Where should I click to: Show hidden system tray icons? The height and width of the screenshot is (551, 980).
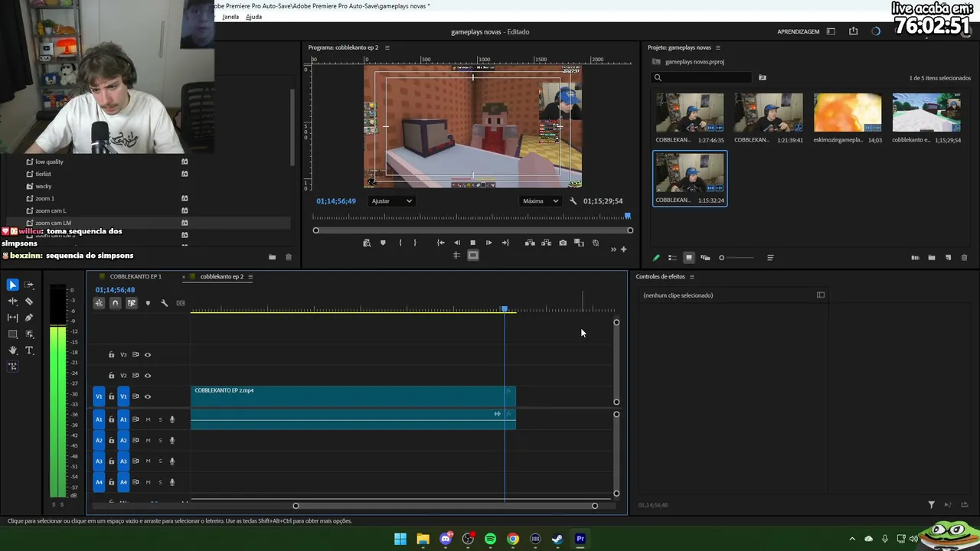(852, 539)
